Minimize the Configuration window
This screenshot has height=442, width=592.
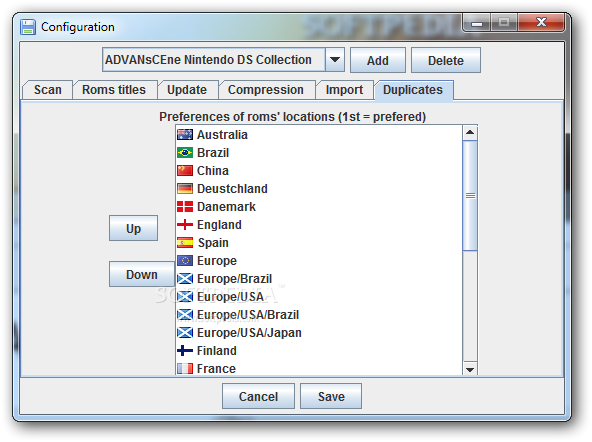(x=477, y=23)
